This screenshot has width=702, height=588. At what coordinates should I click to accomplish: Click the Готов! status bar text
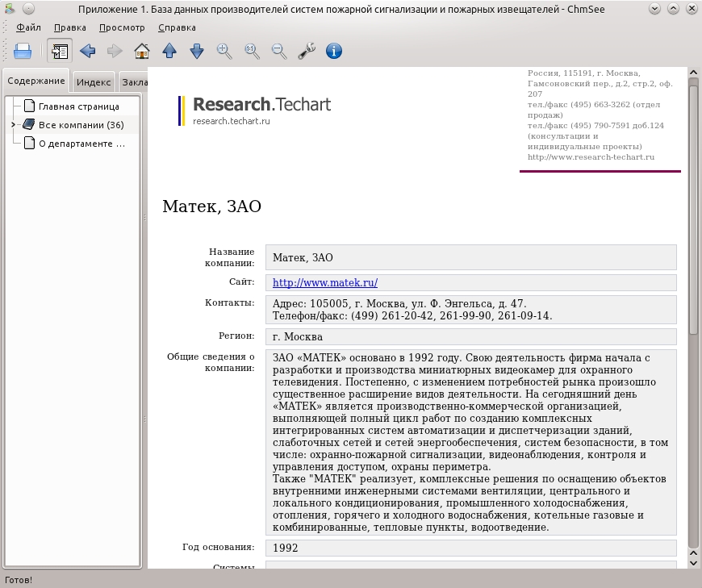[x=19, y=580]
